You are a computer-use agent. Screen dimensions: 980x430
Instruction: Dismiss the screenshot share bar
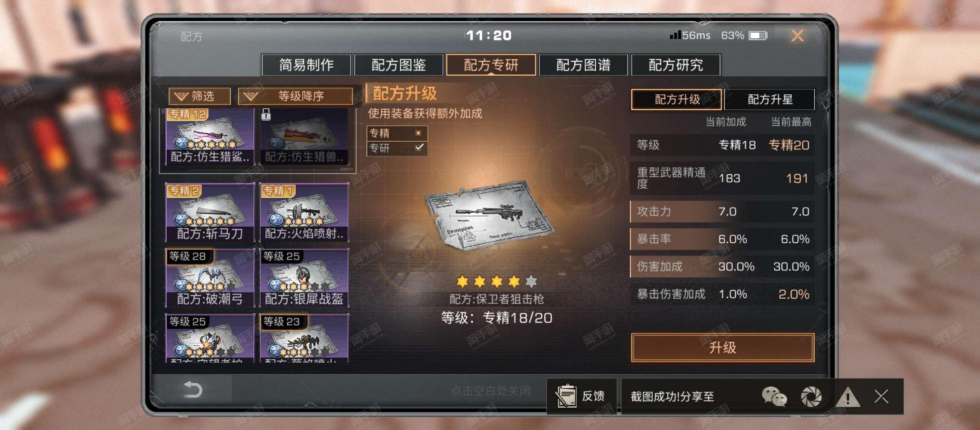coord(881,397)
